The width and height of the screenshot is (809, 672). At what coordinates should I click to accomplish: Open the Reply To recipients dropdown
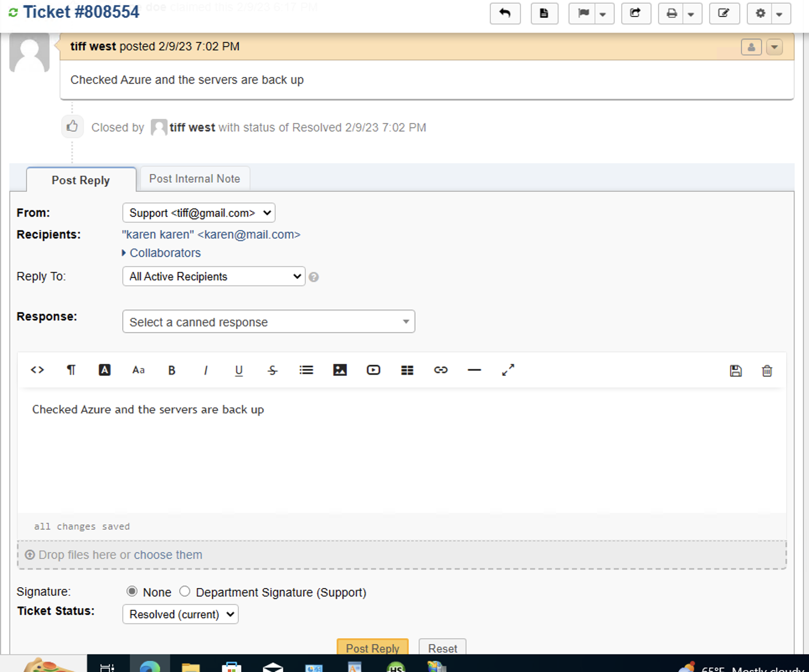tap(214, 277)
